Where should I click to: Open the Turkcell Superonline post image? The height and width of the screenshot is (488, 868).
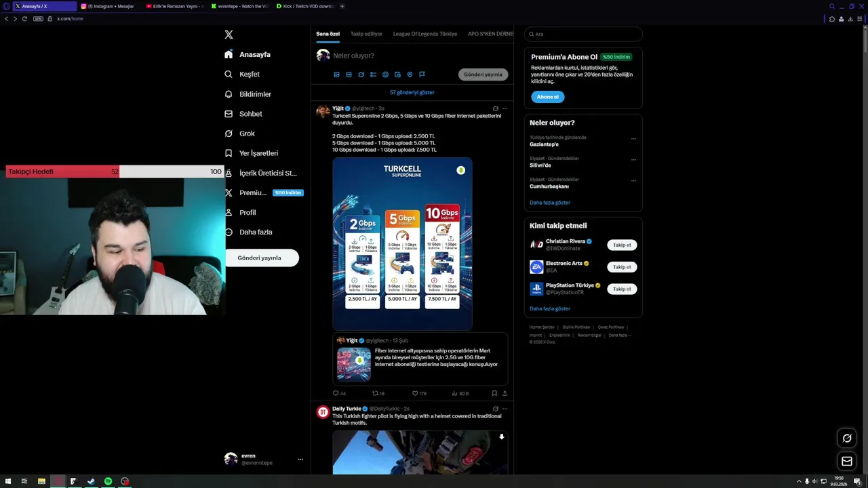402,244
